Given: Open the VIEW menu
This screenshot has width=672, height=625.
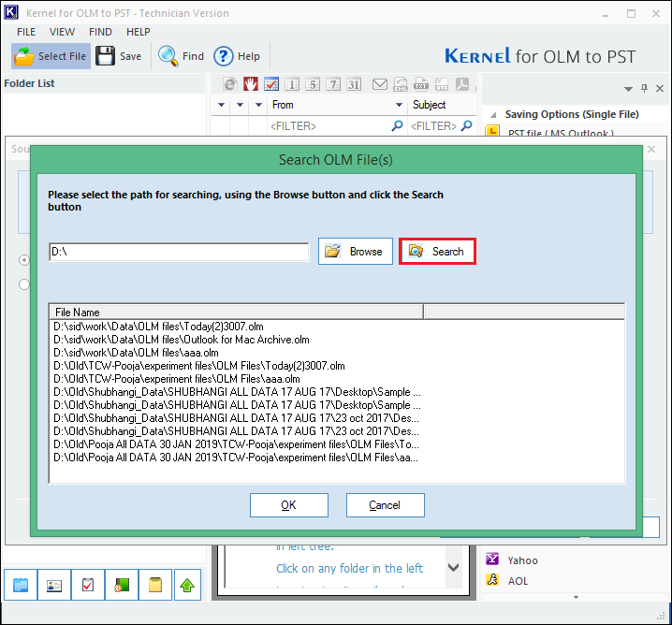Looking at the screenshot, I should [x=62, y=32].
